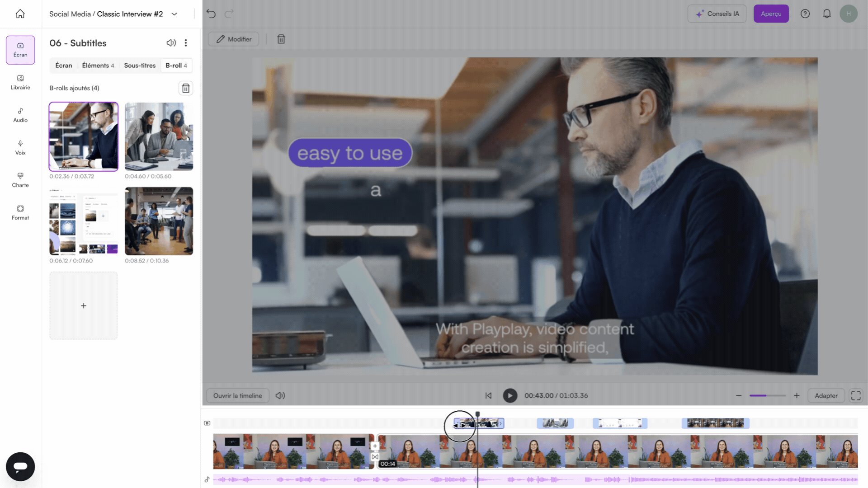This screenshot has width=868, height=488.
Task: Adjust the timeline zoom slider
Action: [x=768, y=395]
